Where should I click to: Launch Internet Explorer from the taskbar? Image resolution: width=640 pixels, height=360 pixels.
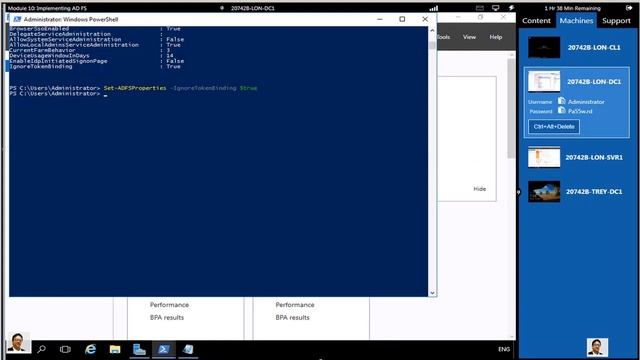(90, 349)
